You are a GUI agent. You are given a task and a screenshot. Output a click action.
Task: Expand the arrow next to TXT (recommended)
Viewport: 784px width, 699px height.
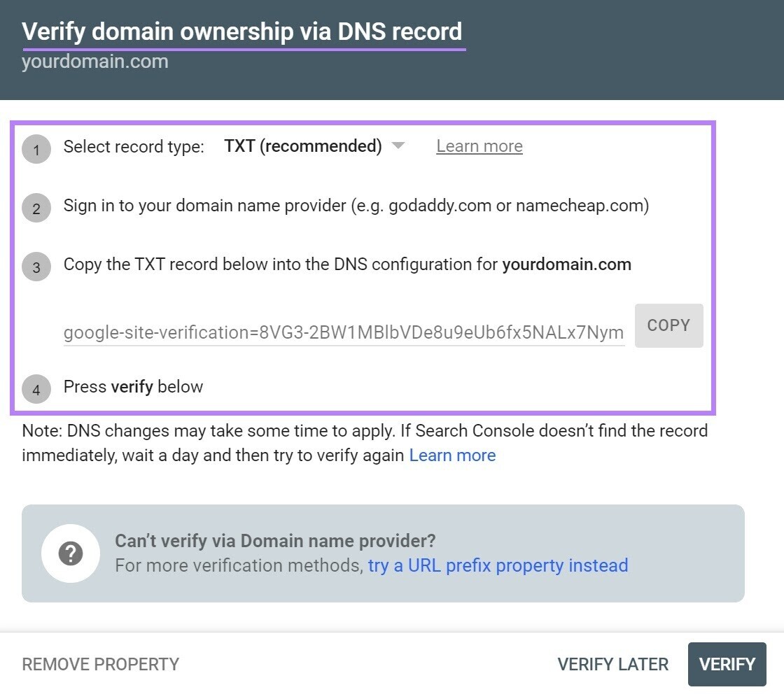click(x=397, y=146)
